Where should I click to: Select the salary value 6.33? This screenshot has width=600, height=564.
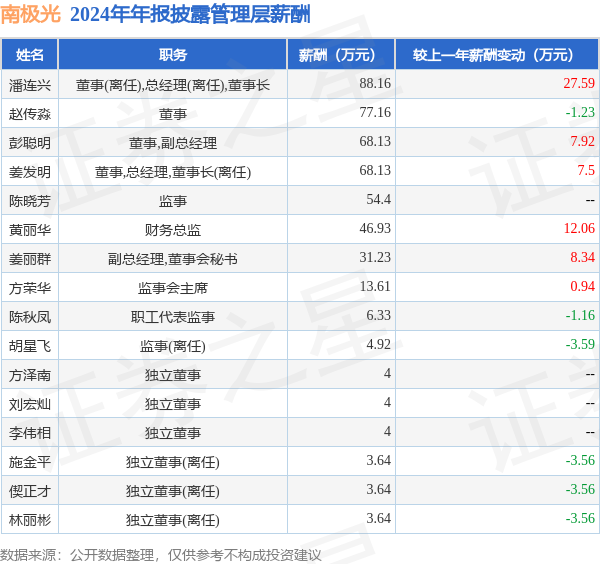pos(378,315)
